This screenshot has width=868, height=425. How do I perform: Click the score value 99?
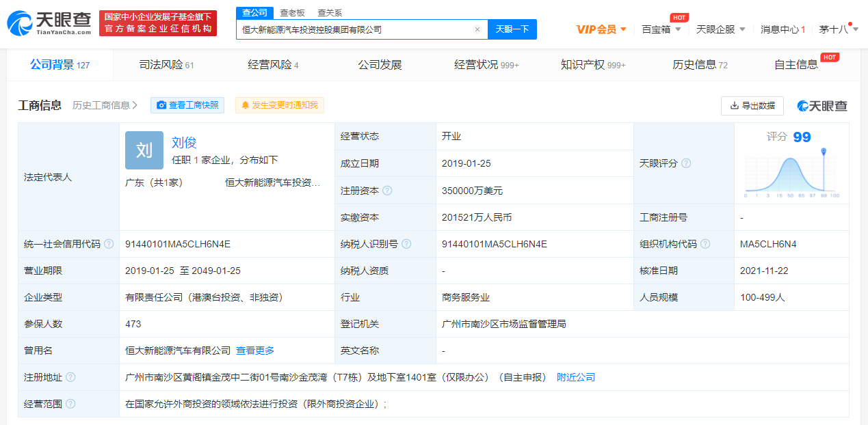802,137
